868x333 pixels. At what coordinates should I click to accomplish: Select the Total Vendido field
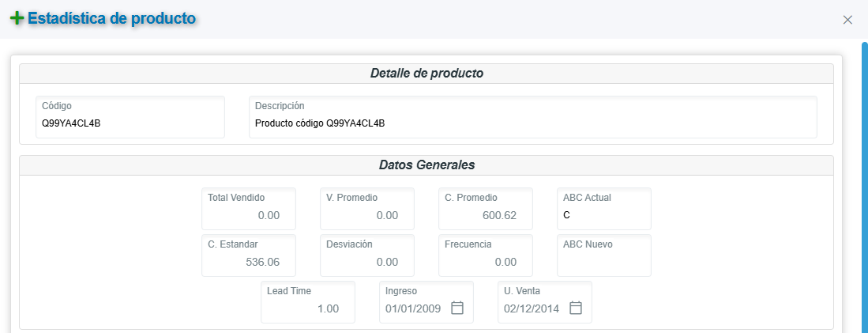click(x=249, y=215)
